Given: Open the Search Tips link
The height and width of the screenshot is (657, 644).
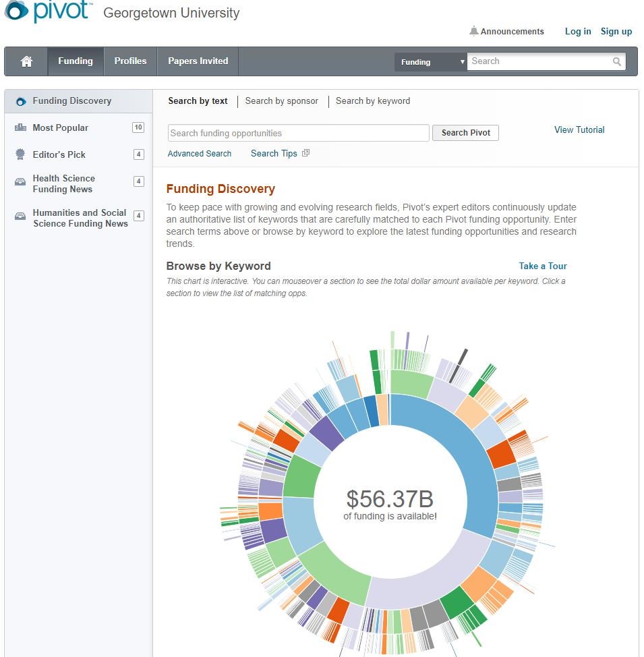Looking at the screenshot, I should [274, 153].
